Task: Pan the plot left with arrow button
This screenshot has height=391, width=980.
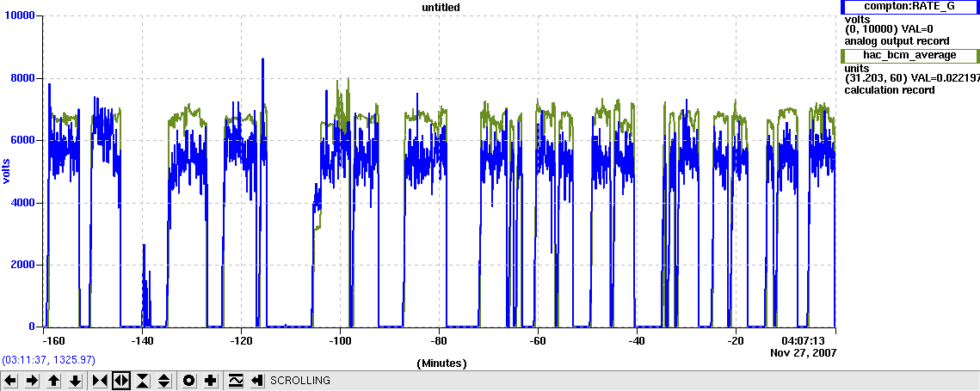Action: tap(10, 381)
